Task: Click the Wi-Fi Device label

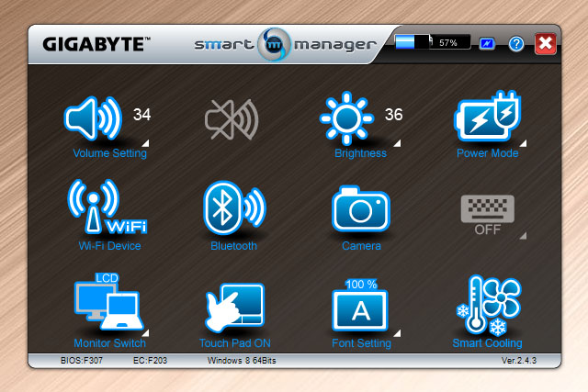Action: (109, 246)
